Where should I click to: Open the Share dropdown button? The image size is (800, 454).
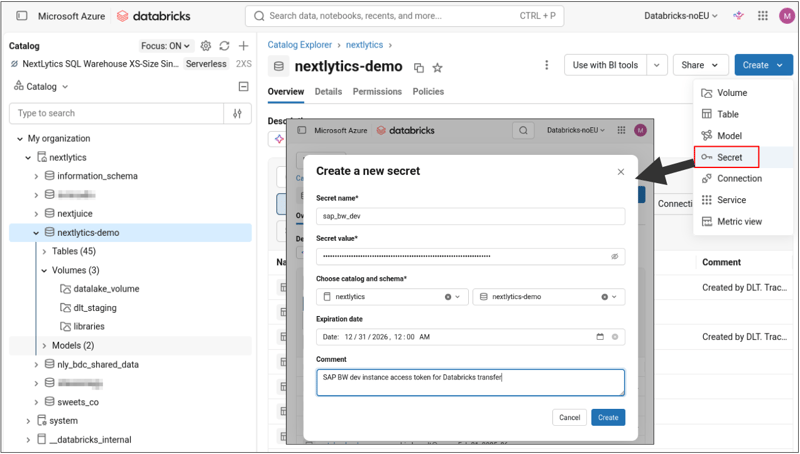700,65
